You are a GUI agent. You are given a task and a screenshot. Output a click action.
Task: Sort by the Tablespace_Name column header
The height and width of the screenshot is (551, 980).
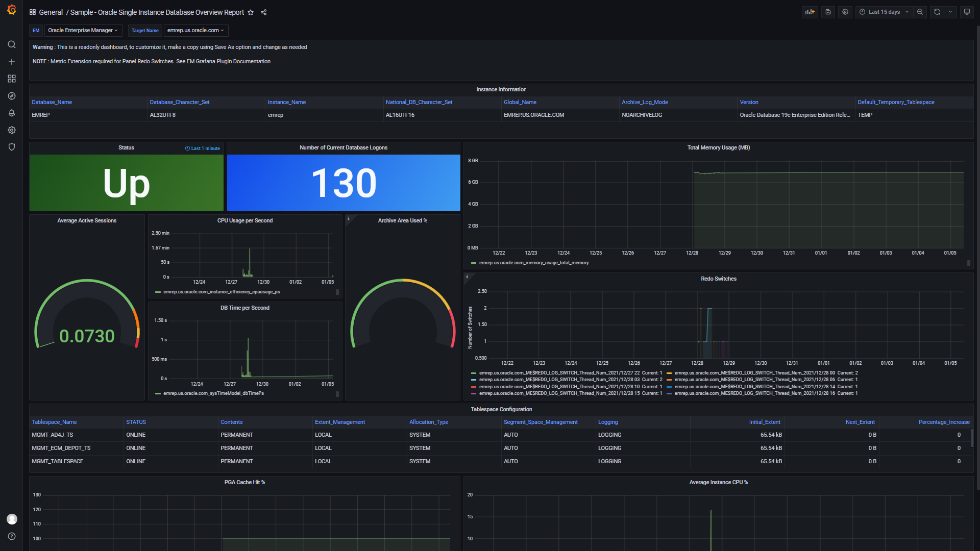pos(54,422)
